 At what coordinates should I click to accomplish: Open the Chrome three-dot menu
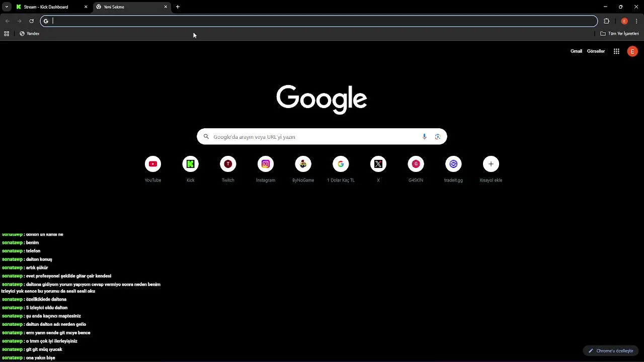tap(636, 21)
